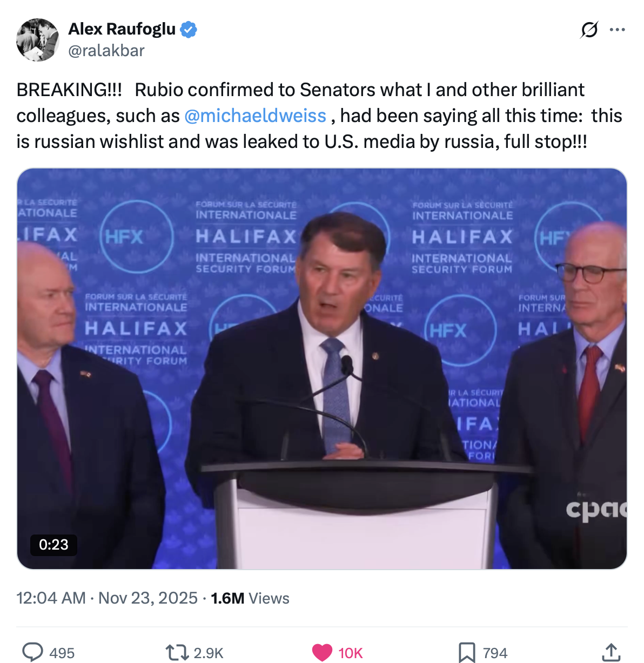Toggle the pink heart like icon
The image size is (644, 663).
coord(323,653)
